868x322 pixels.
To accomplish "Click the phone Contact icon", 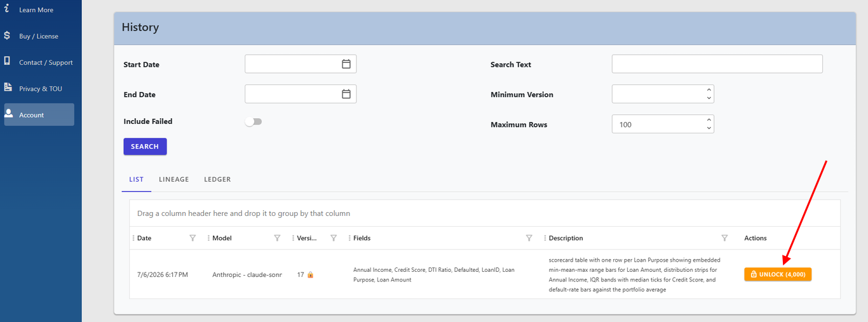I will point(7,61).
